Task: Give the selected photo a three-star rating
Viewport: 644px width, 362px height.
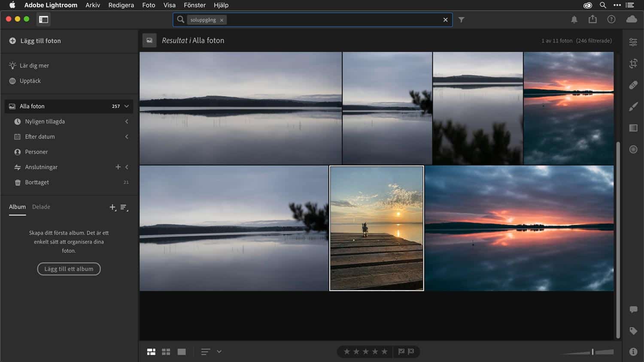Action: (x=365, y=351)
